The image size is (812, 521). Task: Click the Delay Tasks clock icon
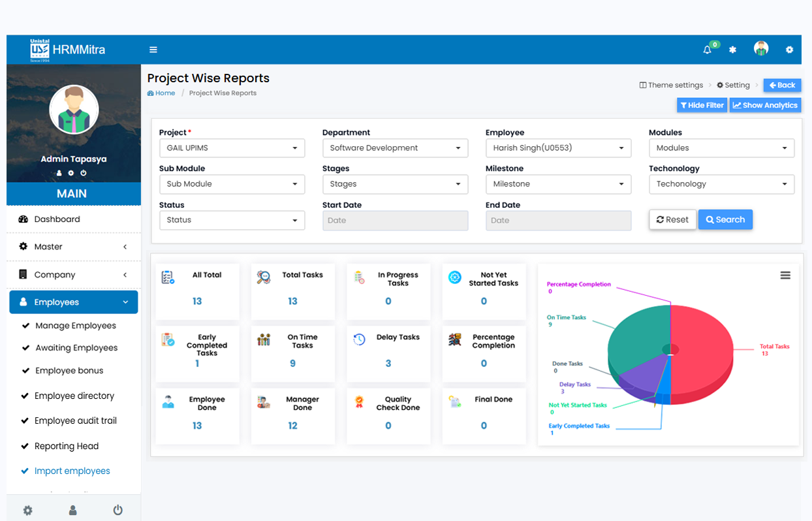(359, 339)
